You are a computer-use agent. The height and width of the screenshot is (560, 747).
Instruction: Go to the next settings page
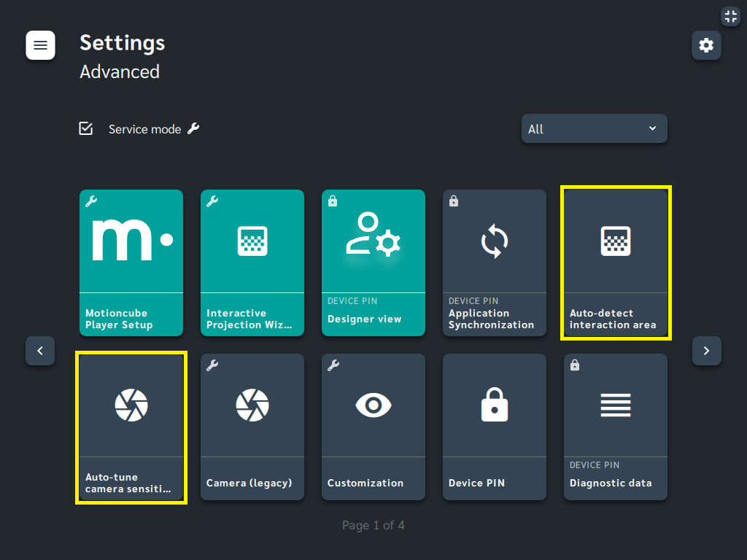706,351
